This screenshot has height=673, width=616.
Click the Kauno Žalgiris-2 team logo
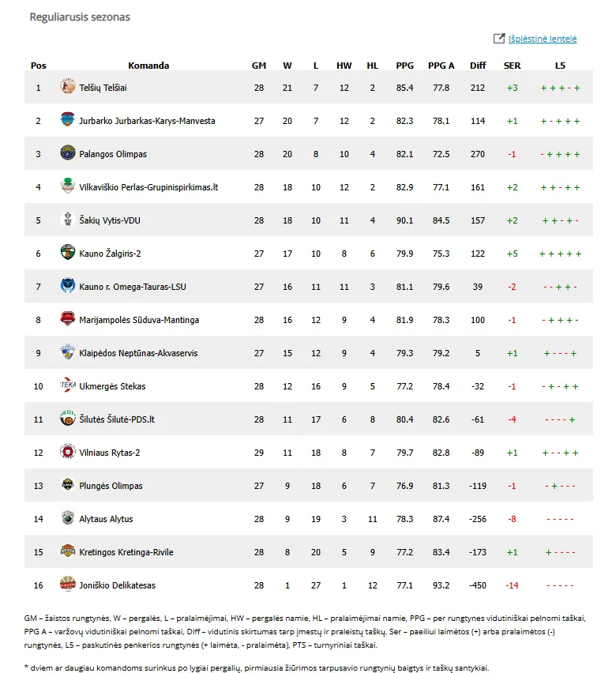point(68,254)
